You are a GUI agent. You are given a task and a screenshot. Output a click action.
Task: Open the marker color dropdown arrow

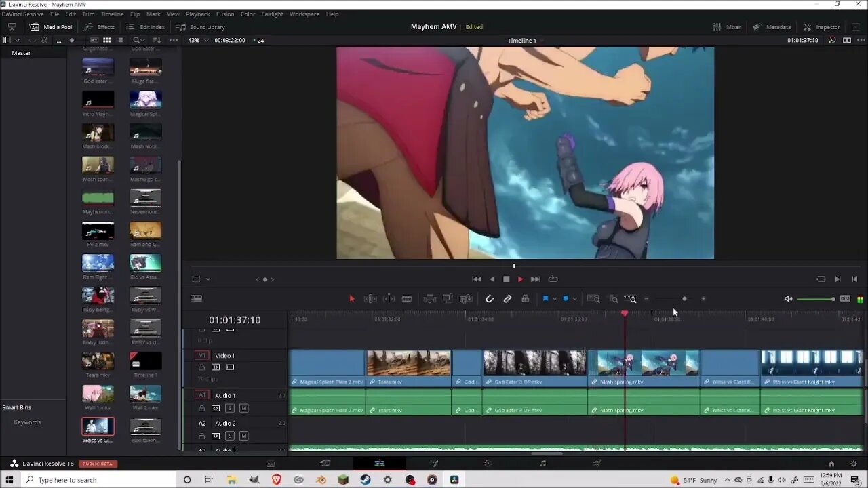coord(574,299)
